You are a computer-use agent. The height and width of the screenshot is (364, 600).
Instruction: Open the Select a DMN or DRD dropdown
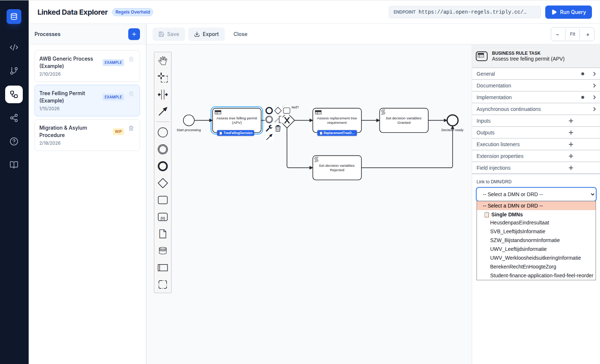pyautogui.click(x=536, y=194)
